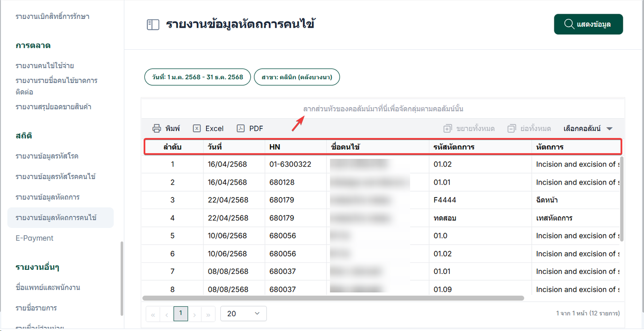Screen dimensions: 644x331
Task: Select รายงานข้อมูลหัตถการ sidebar item
Action: pyautogui.click(x=47, y=197)
